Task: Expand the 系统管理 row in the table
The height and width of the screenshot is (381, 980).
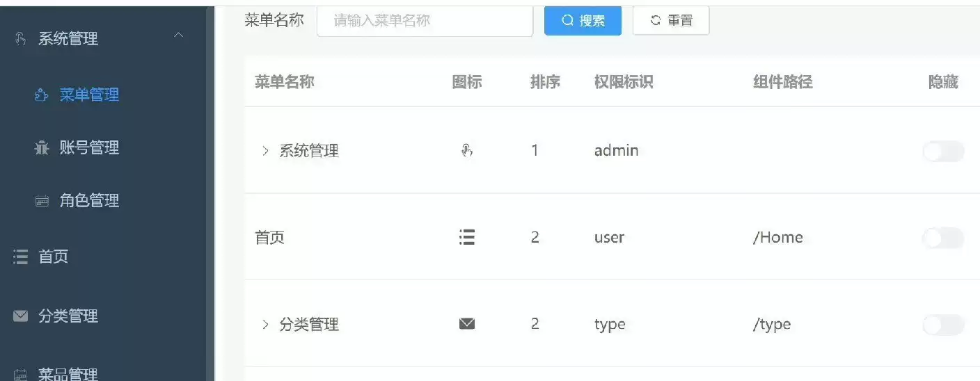Action: (x=264, y=151)
